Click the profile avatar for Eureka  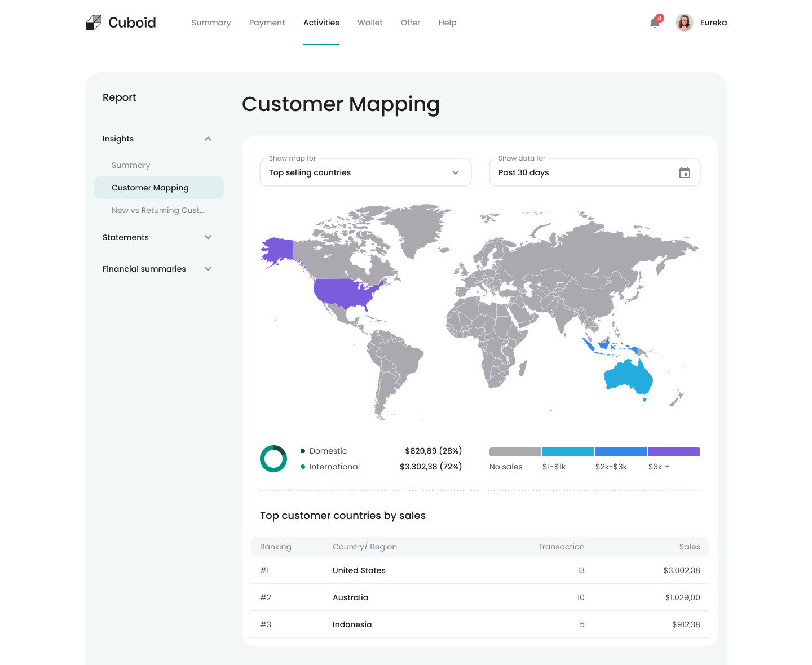(x=684, y=23)
